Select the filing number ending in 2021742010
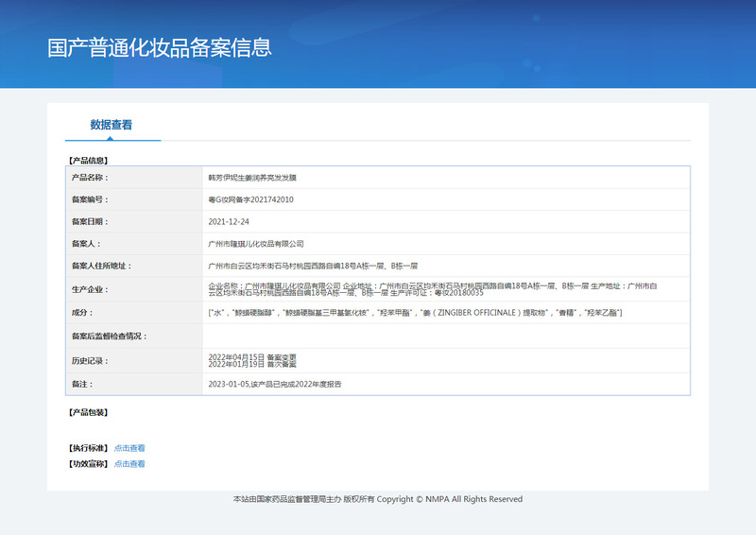The height and width of the screenshot is (535, 756). (x=250, y=199)
